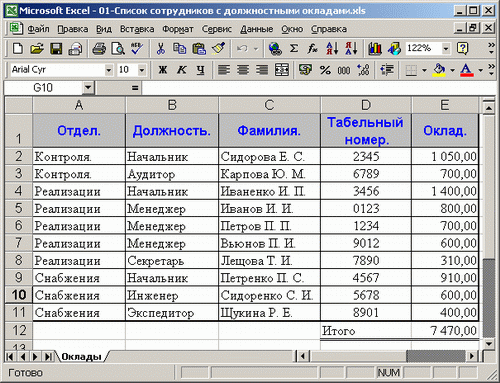Image resolution: width=500 pixels, height=383 pixels.
Task: Align text left
Action: pyautogui.click(x=224, y=70)
